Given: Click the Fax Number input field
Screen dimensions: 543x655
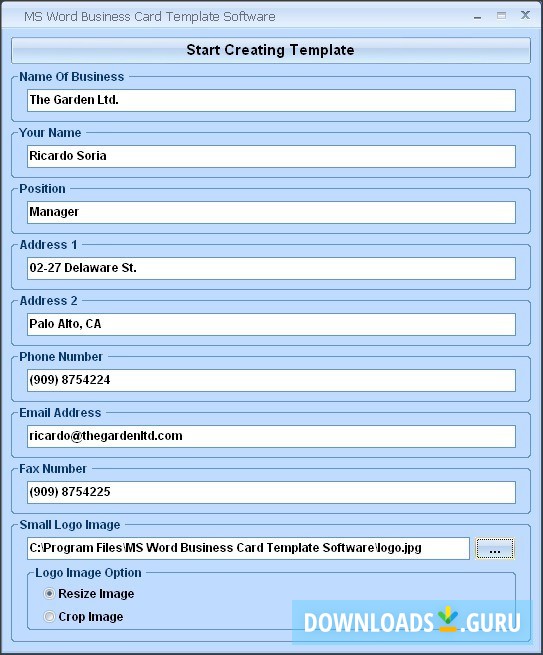Looking at the screenshot, I should point(271,492).
